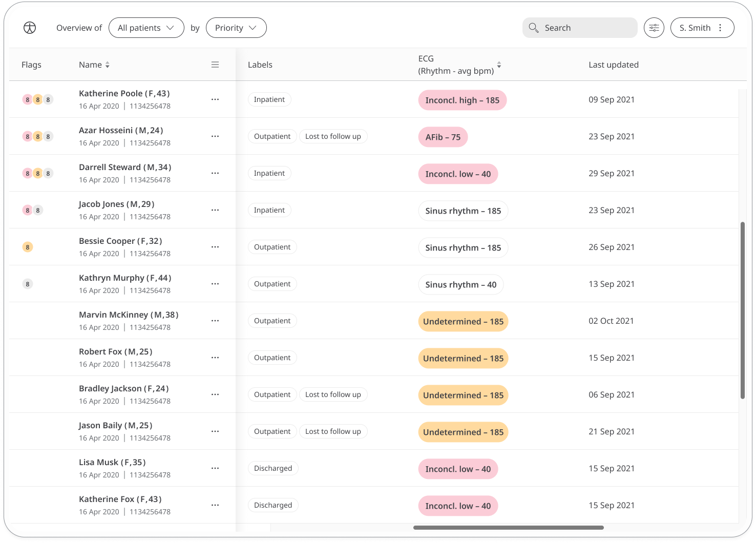Image resolution: width=756 pixels, height=543 pixels.
Task: Click S. Smith user button
Action: [x=702, y=28]
